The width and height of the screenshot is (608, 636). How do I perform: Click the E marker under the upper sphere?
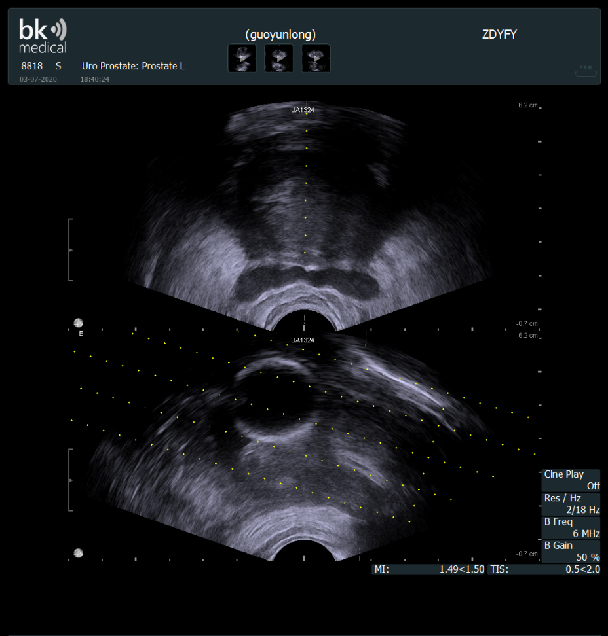point(81,333)
